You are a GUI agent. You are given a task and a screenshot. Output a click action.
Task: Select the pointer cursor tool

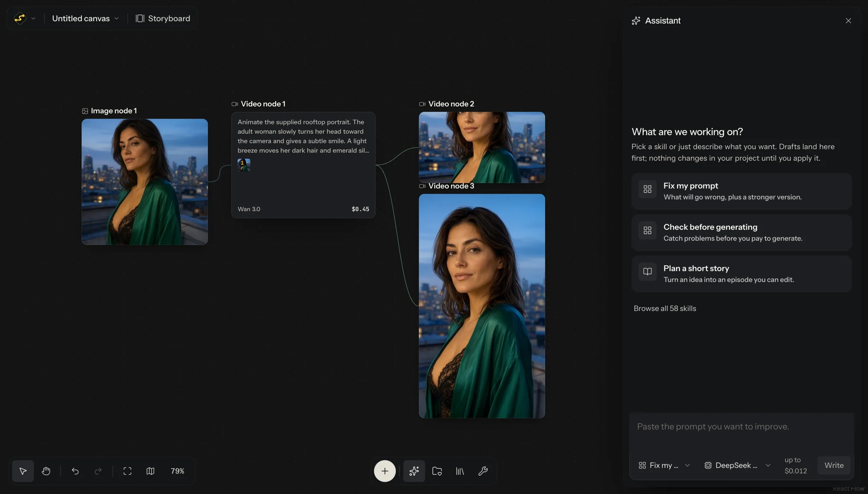pos(23,471)
